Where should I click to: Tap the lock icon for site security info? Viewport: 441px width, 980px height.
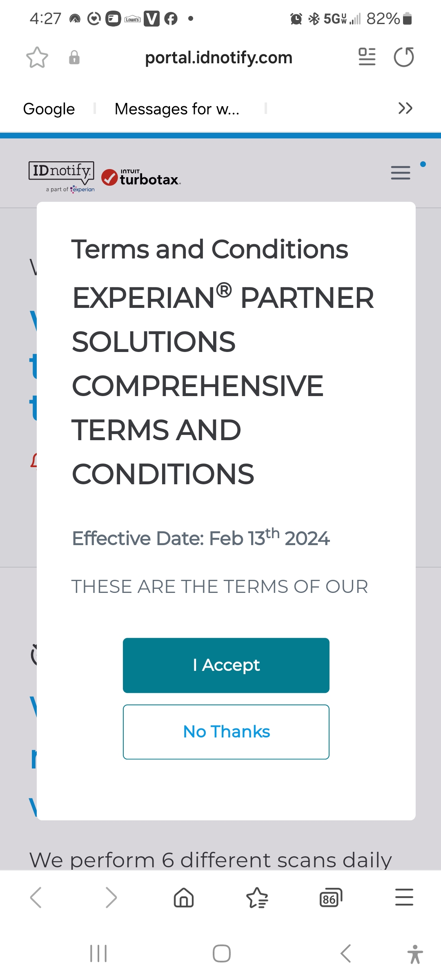coord(73,57)
